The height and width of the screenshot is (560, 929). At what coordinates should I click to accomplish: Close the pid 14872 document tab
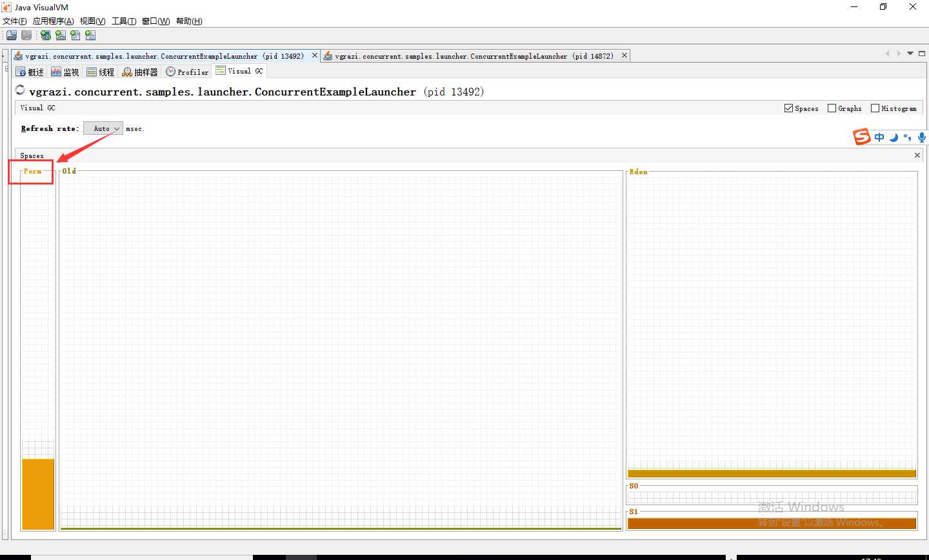point(624,55)
